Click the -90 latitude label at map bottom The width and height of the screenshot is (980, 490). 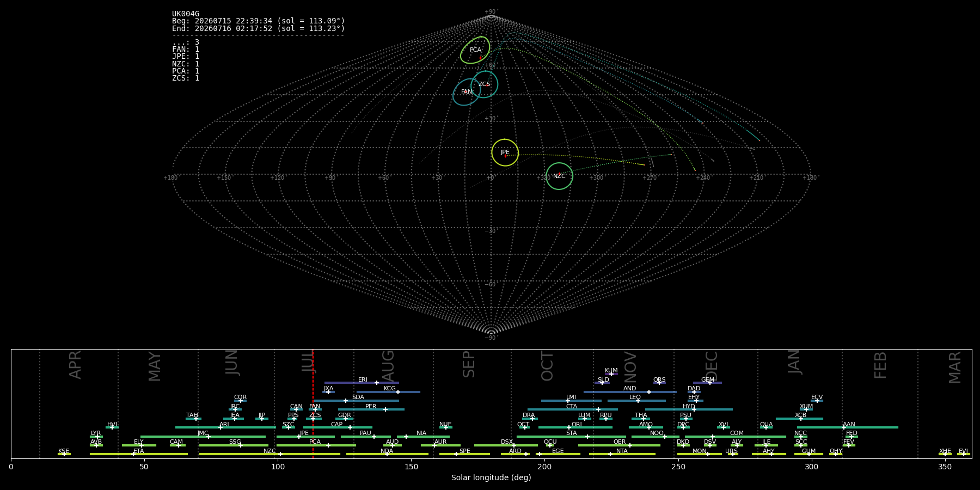click(x=491, y=338)
